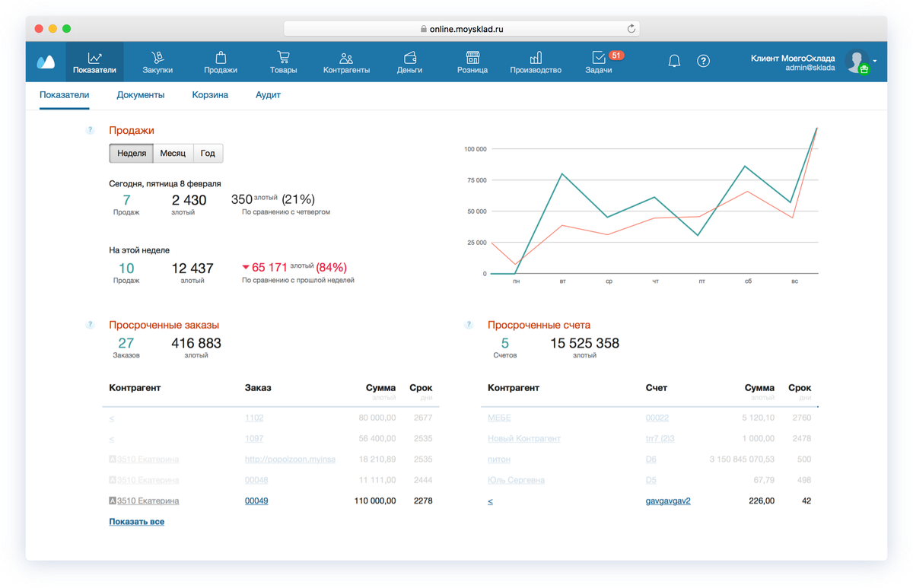Viewport: 913px width, 588px height.
Task: Click the browser address bar
Action: (462, 29)
